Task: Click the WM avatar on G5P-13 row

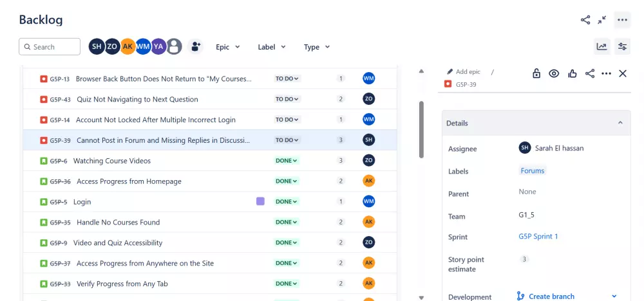Action: click(x=369, y=78)
